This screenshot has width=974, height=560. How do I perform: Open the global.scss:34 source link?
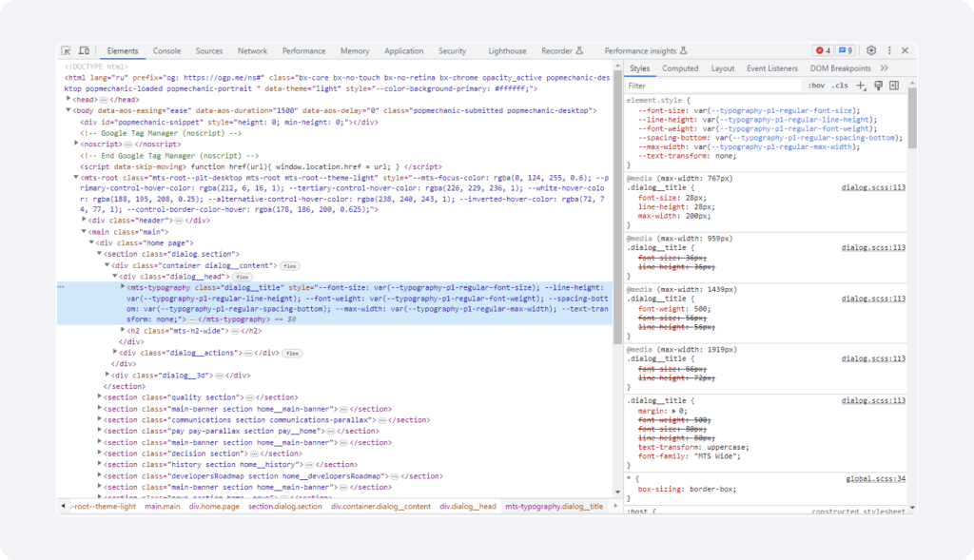click(x=875, y=478)
